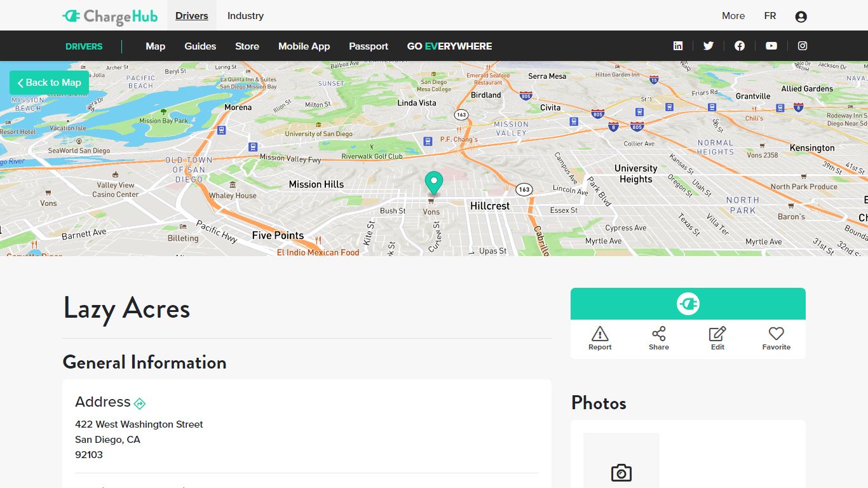Open the user account icon

(801, 17)
